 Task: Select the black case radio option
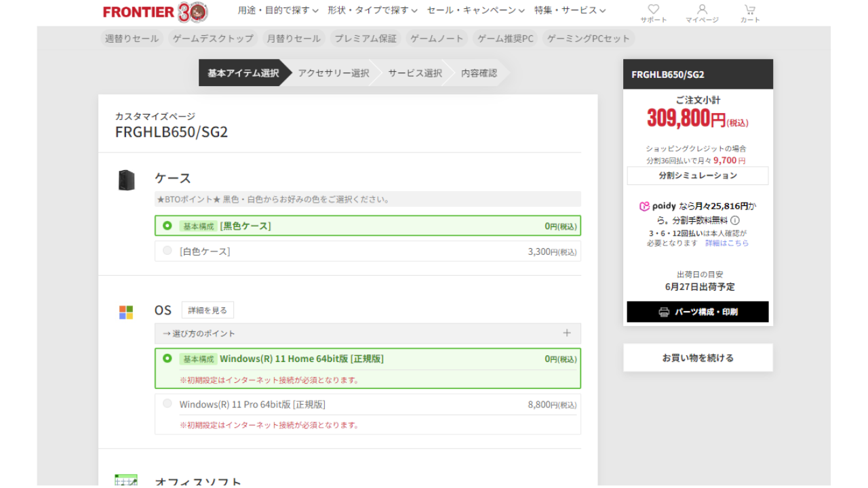pyautogui.click(x=167, y=226)
